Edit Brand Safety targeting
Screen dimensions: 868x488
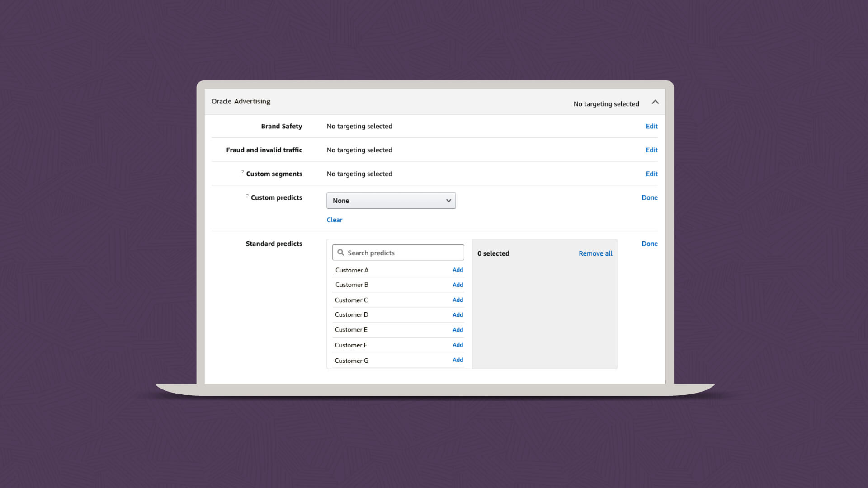651,126
